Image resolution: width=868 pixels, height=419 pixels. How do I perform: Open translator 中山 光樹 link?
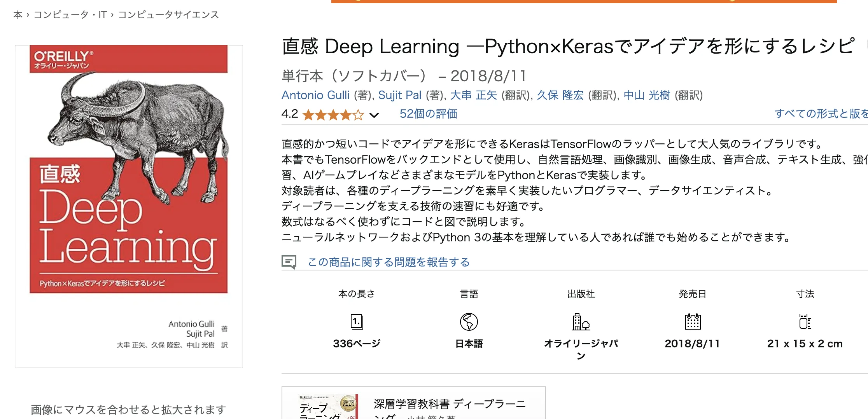click(x=647, y=95)
